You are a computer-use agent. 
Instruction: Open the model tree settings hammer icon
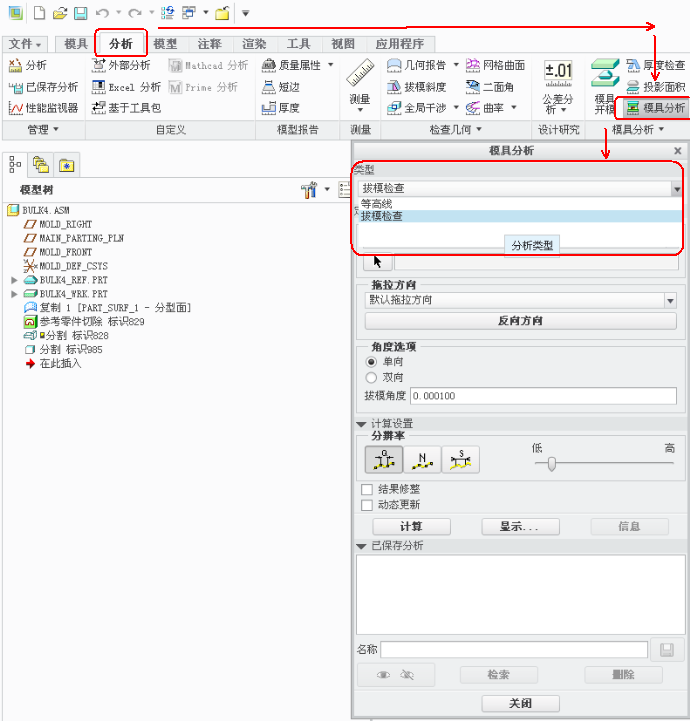(x=309, y=189)
